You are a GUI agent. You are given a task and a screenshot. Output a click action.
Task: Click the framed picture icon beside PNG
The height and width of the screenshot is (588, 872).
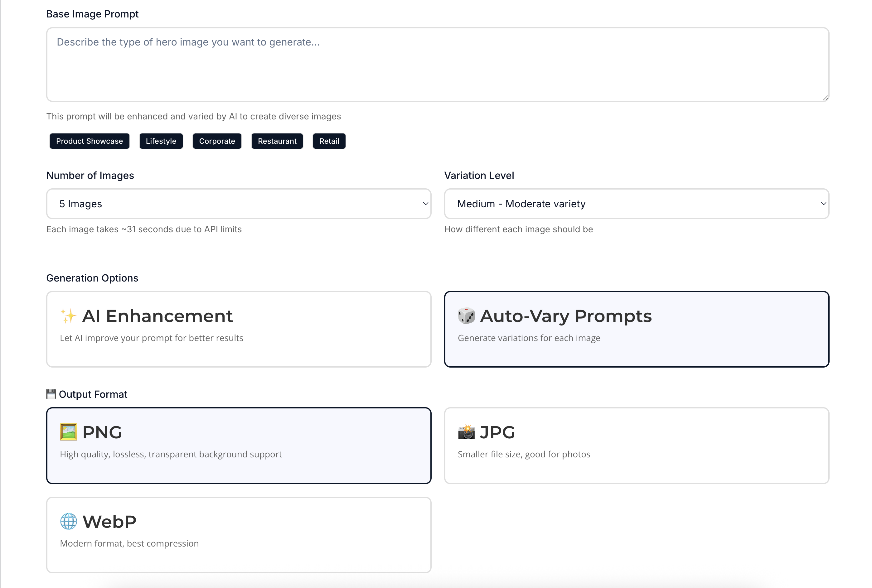tap(69, 432)
